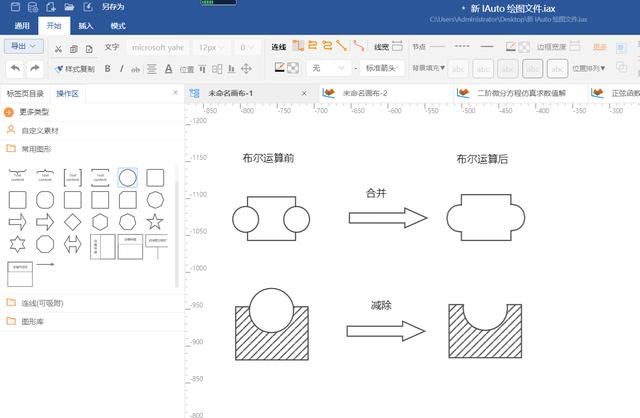This screenshot has width=640, height=418.
Task: Select the orthogonal connector line style
Action: pyautogui.click(x=298, y=46)
